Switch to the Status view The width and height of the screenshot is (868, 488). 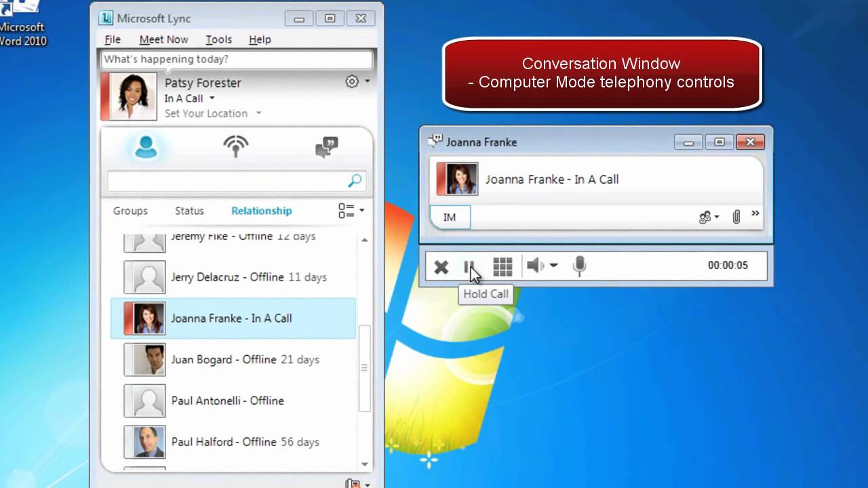[189, 211]
